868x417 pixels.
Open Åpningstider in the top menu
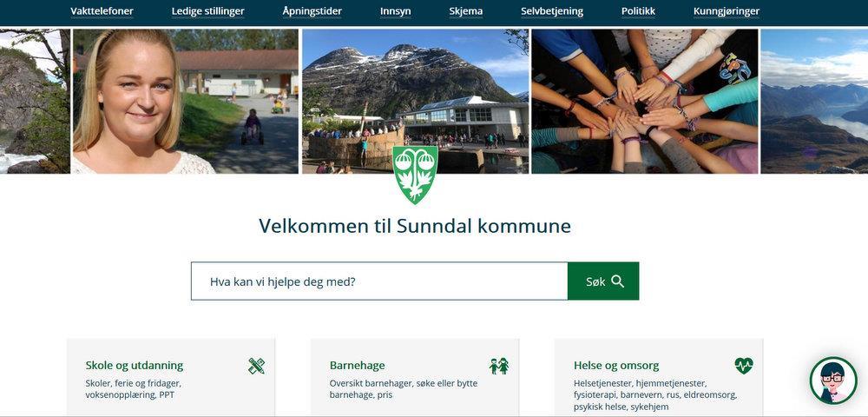tap(312, 11)
